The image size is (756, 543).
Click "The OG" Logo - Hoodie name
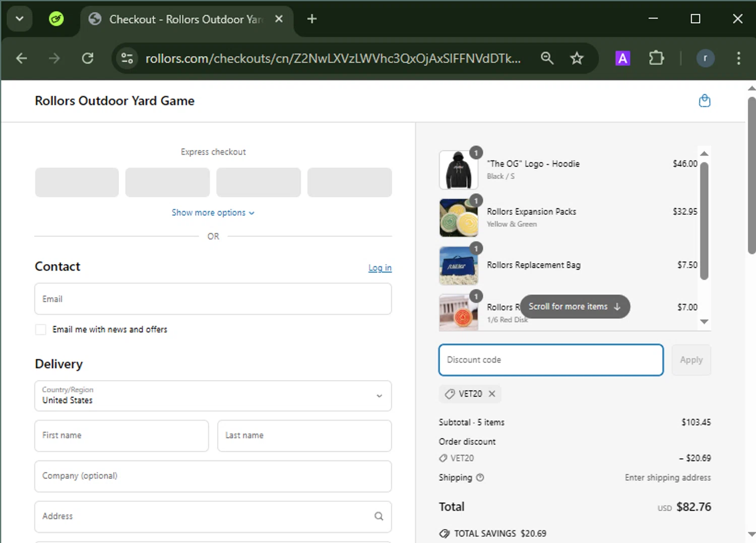[533, 164]
